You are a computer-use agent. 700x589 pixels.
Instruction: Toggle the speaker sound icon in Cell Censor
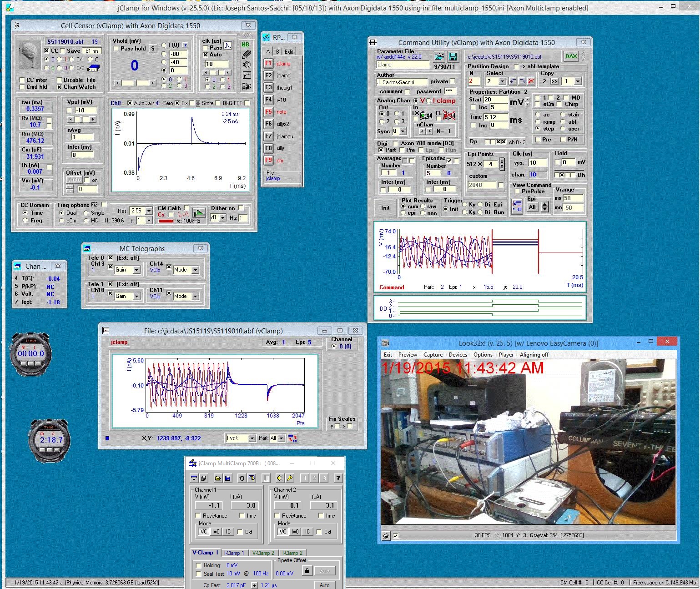pos(246,65)
